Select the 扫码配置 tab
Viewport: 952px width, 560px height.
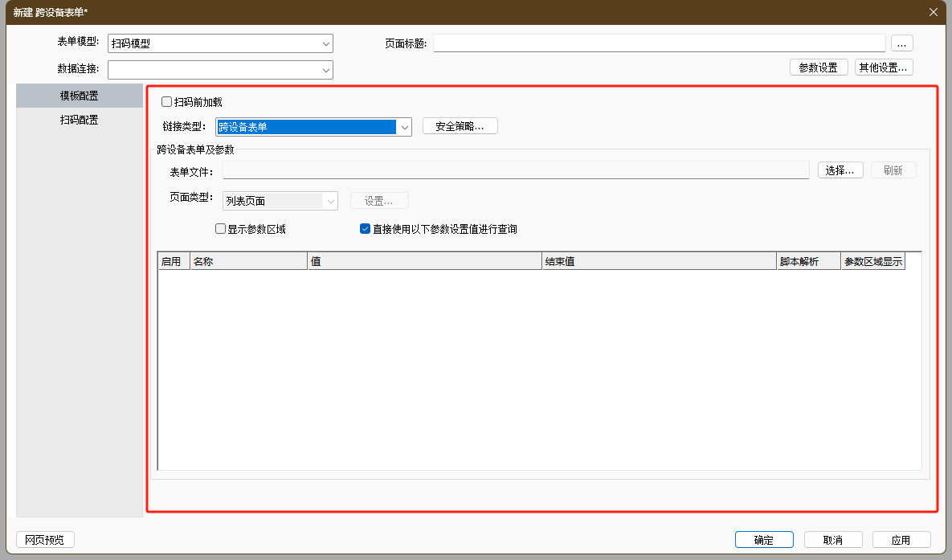point(80,120)
